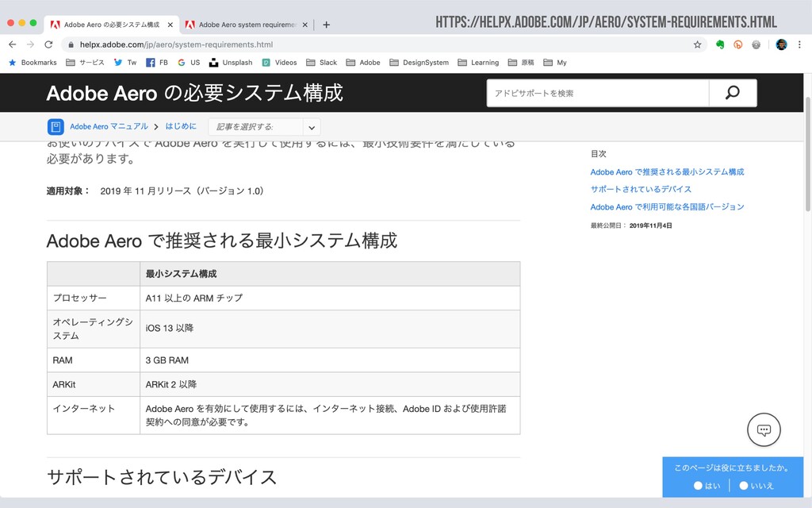The width and height of the screenshot is (812, 508).
Task: Click the 最小システム構成 table header
Action: coord(330,274)
